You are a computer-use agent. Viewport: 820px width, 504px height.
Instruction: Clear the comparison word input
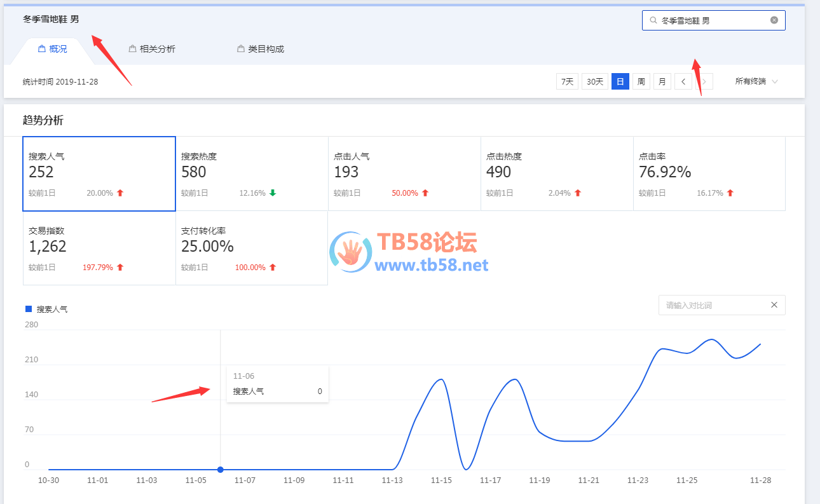(x=774, y=305)
